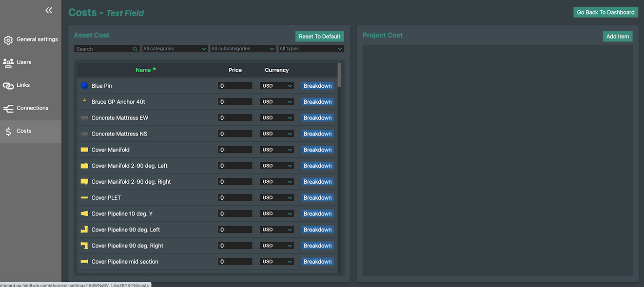The height and width of the screenshot is (287, 644).
Task: Click the search magnifier icon
Action: click(135, 49)
